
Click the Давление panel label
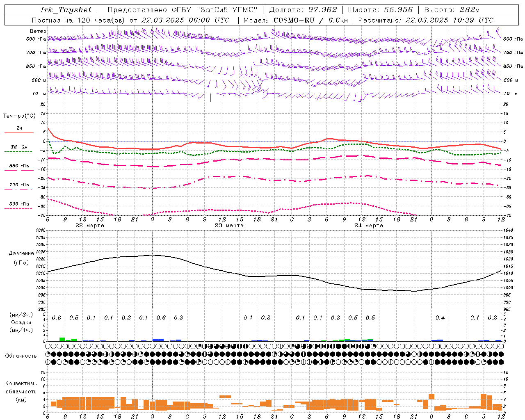[x=21, y=253]
